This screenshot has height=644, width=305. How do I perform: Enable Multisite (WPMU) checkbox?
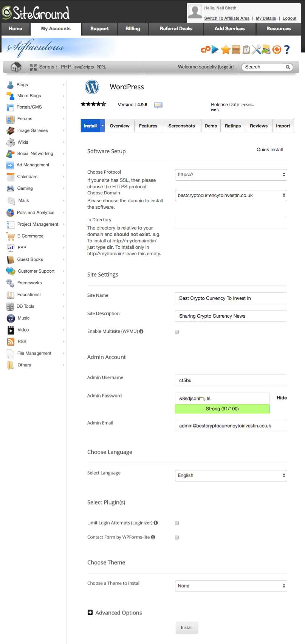(176, 332)
